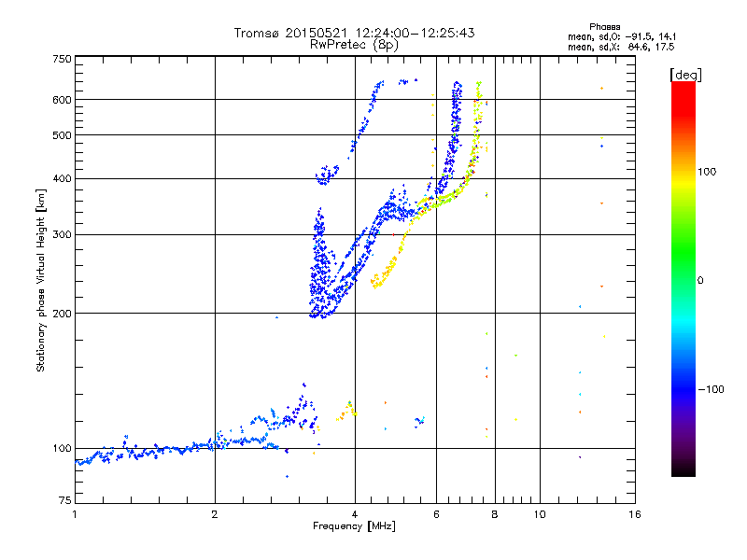Viewport: 747px width, 560px height.
Task: Click the y-axis tick label '100' beside the plot
Action: coord(63,449)
